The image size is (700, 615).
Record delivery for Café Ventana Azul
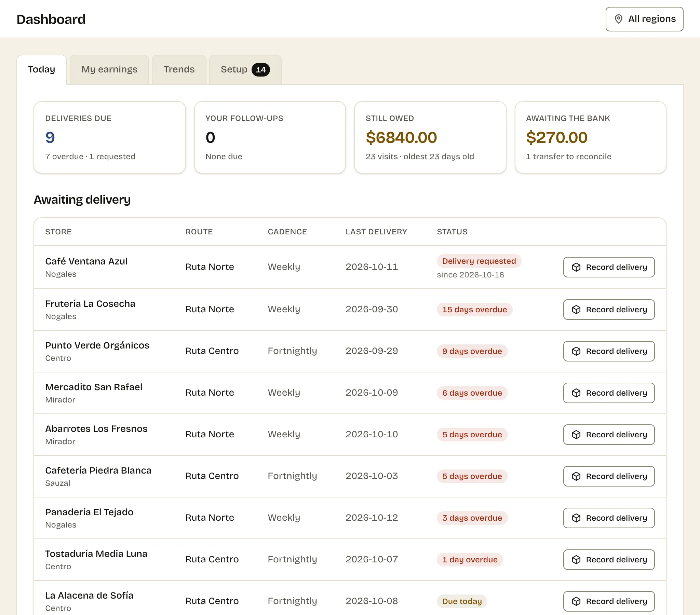click(608, 268)
